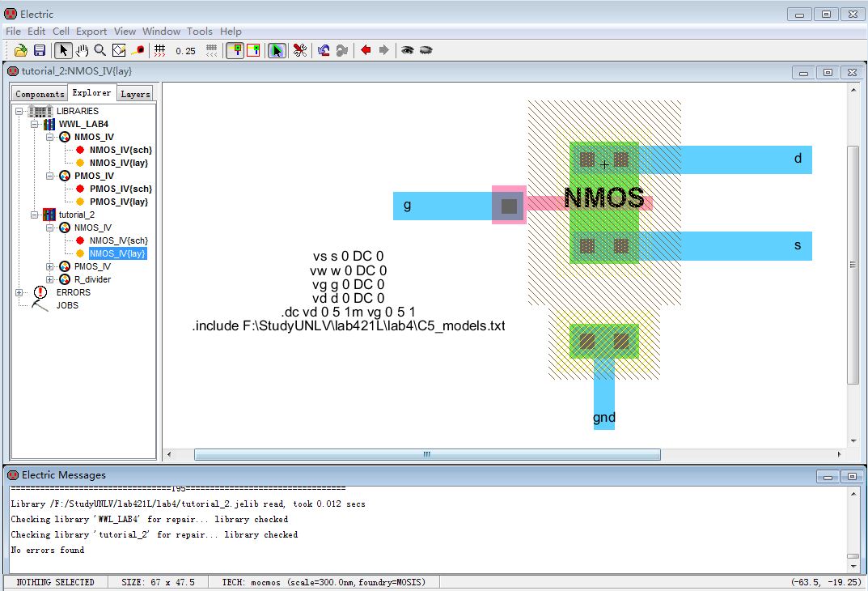This screenshot has width=868, height=591.
Task: Click the red Go Back arrow
Action: (366, 50)
